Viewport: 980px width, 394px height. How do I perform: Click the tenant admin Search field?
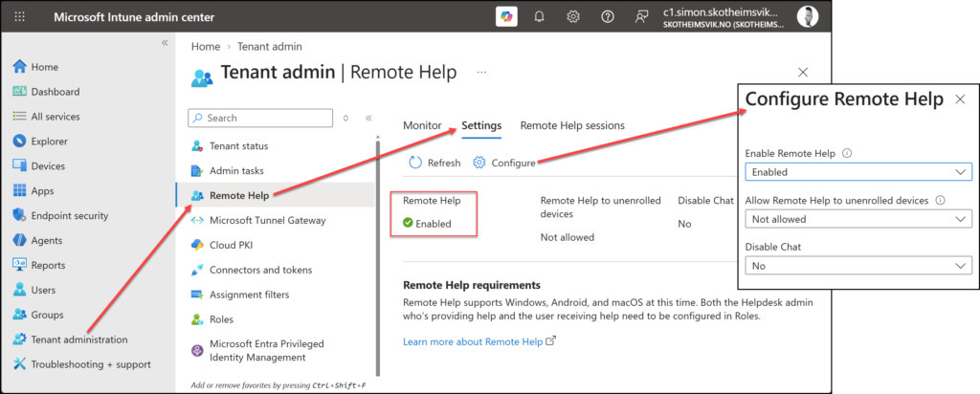[260, 118]
